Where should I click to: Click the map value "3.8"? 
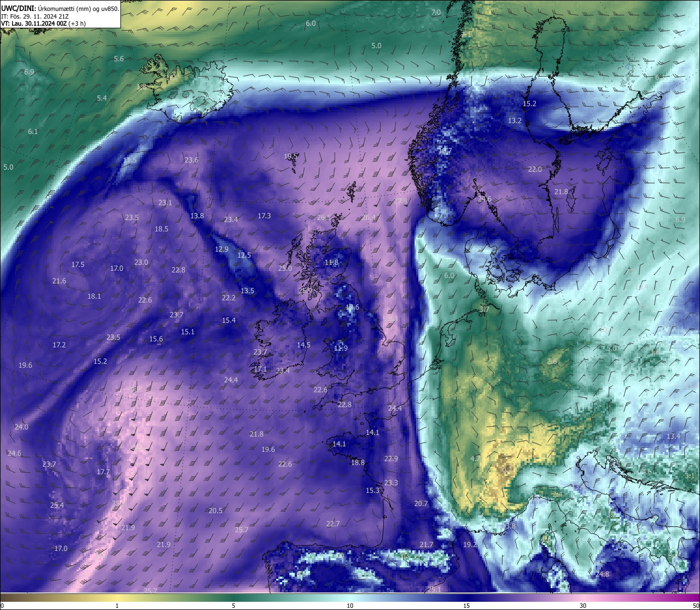[510, 526]
